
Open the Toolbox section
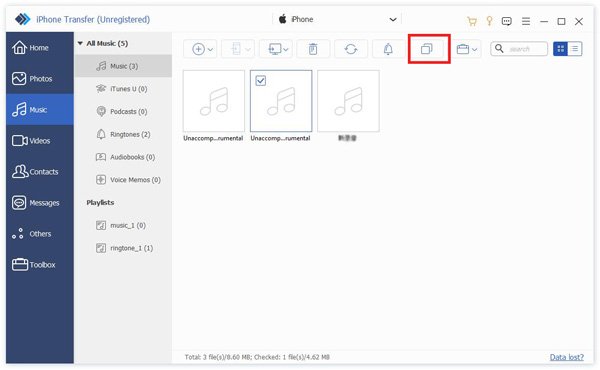(x=40, y=265)
